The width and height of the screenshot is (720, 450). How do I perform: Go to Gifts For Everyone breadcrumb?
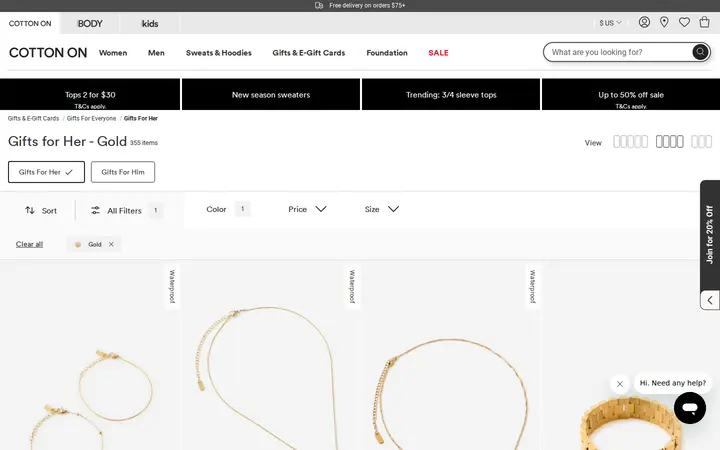coord(91,118)
